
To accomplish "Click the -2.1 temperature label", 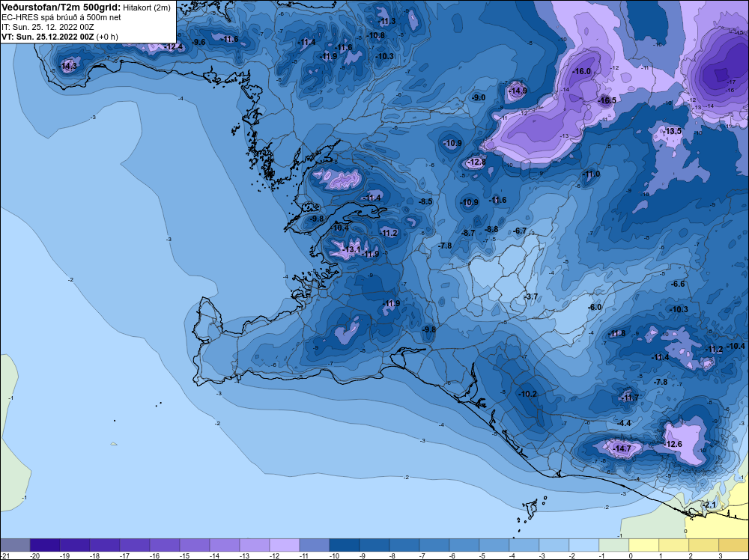I will 710,505.
